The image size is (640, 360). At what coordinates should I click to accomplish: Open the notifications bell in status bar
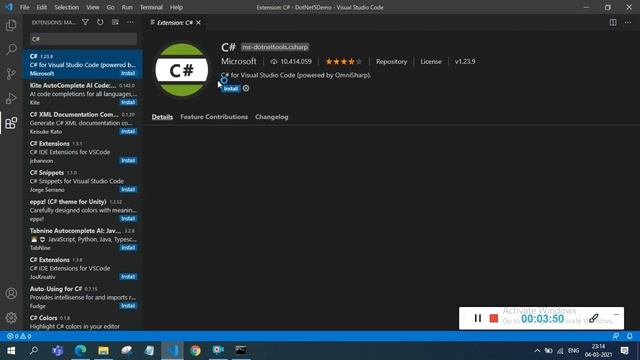click(x=630, y=336)
